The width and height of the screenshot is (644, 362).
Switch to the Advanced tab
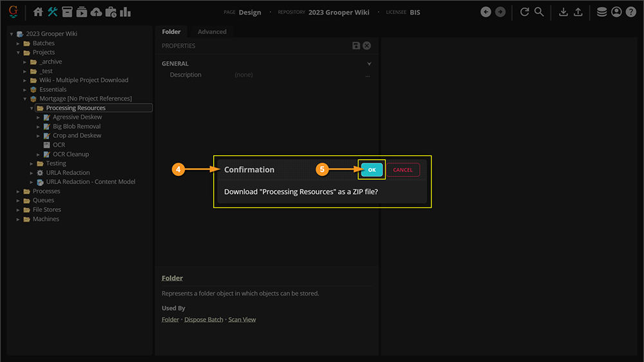coord(212,32)
